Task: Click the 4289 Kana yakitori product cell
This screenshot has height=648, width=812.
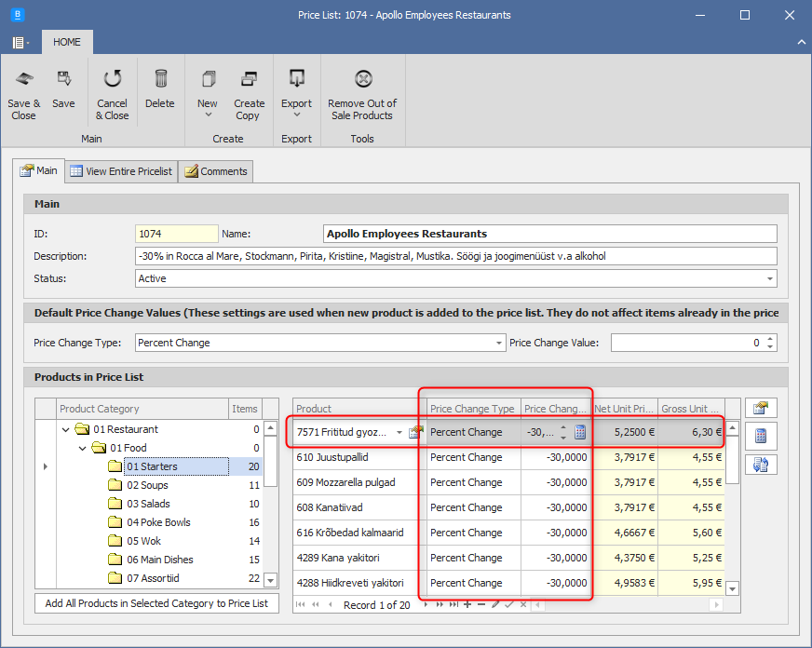Action: 359,558
